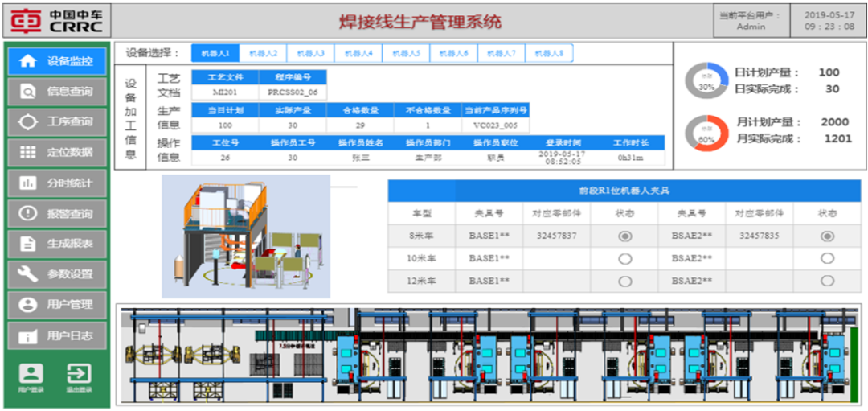Select the 机器人5 device tab

[x=407, y=53]
